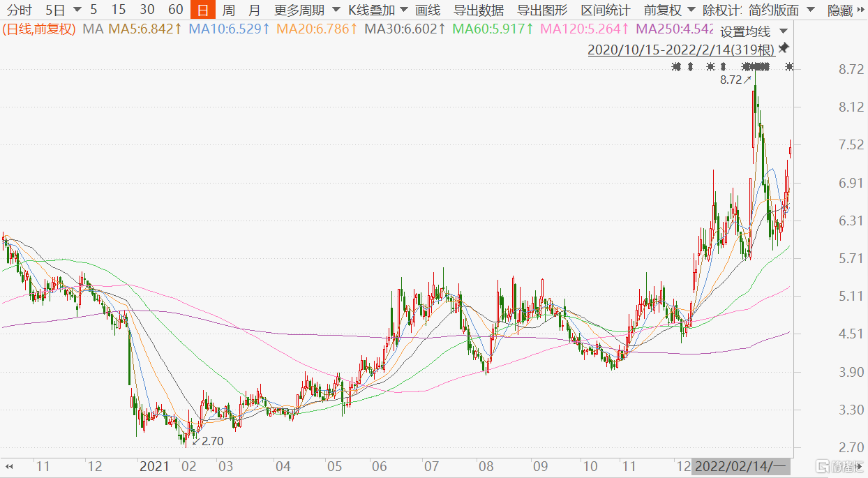Expand the 设置均线 moving average settings
Screen dimensions: 868x478
(x=754, y=32)
